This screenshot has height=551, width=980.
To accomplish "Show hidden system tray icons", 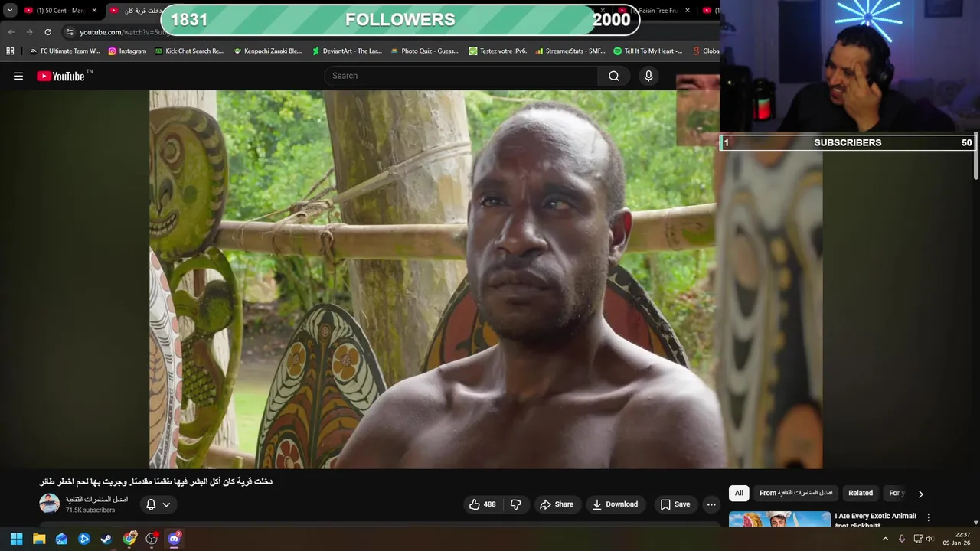I will 885,539.
